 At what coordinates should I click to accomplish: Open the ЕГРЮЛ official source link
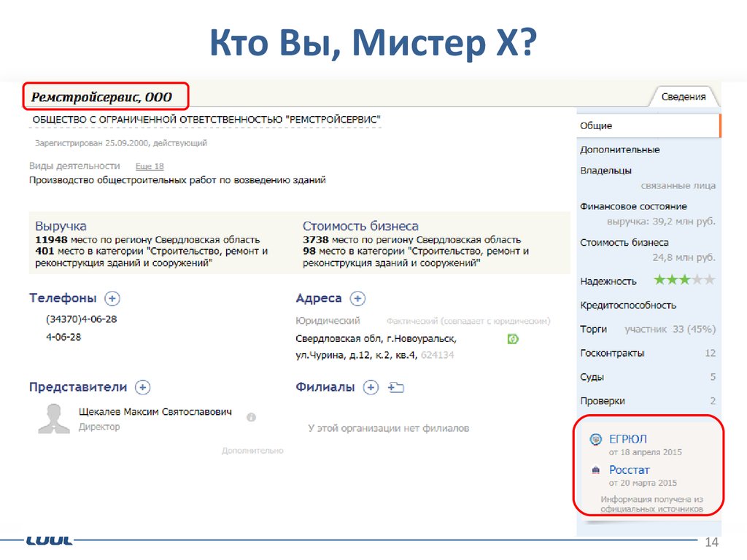coord(627,439)
